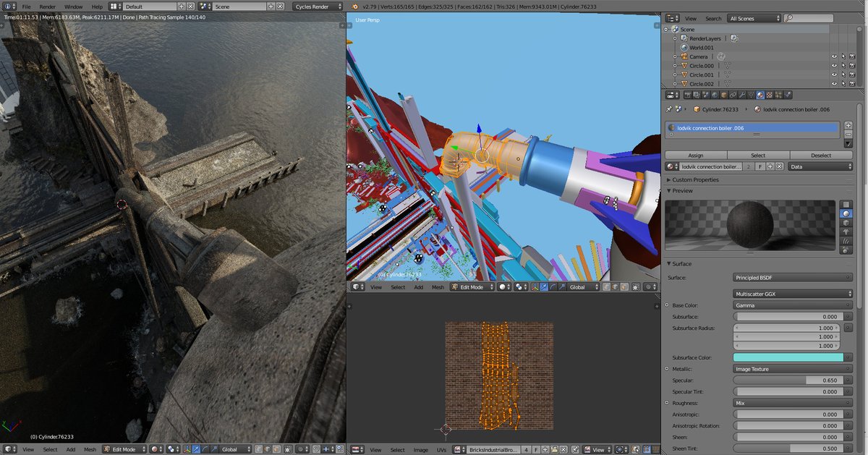Screen dimensions: 868x455
Task: Open Global orientation dropdown in 3D viewport
Action: point(582,287)
